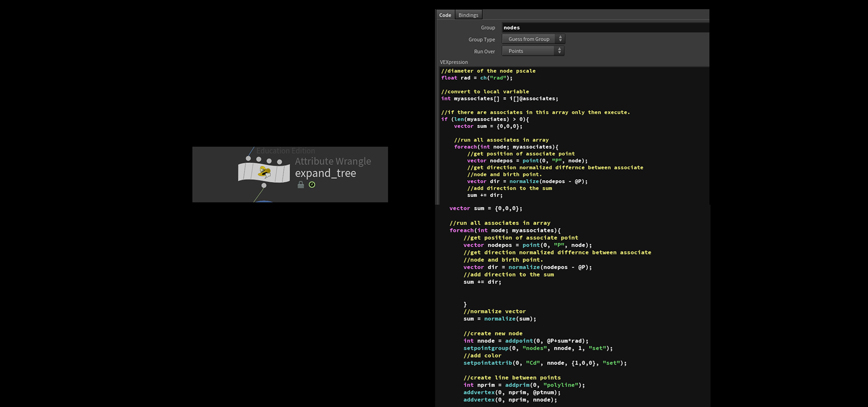Select the Code tab
Viewport: 868px width, 407px height.
[445, 15]
